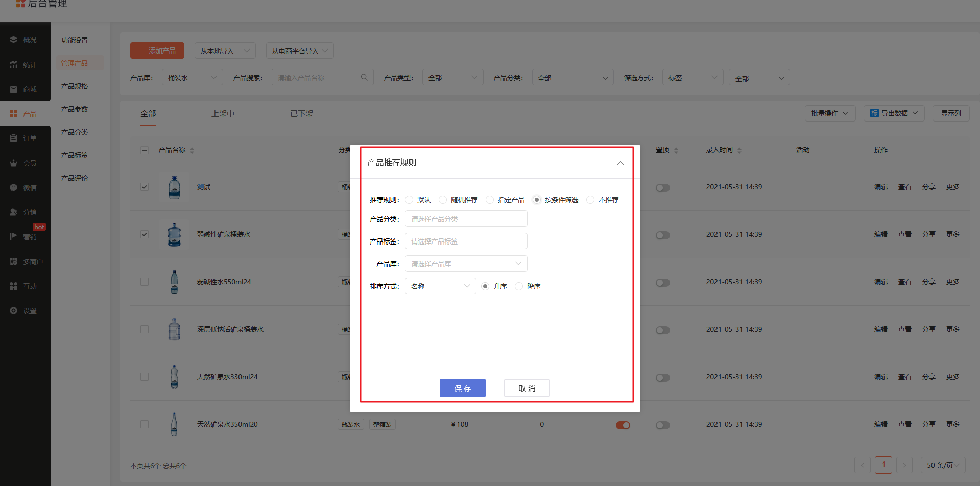
Task: Expand the 导出数据 dropdown
Action: (x=894, y=113)
